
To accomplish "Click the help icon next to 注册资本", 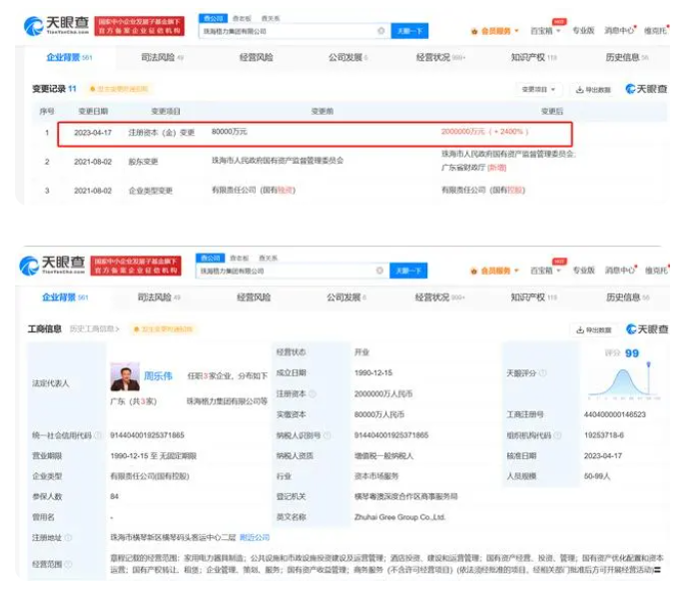I will pos(313,393).
